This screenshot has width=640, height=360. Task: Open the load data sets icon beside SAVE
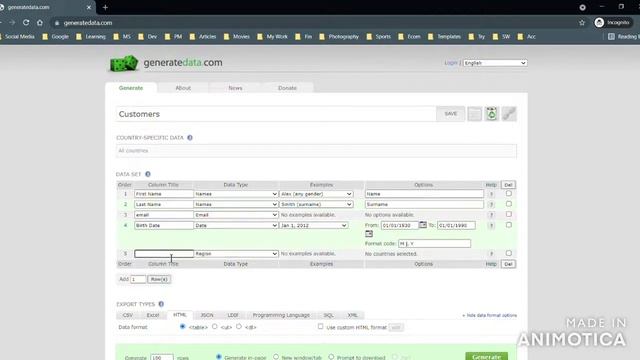pos(474,114)
